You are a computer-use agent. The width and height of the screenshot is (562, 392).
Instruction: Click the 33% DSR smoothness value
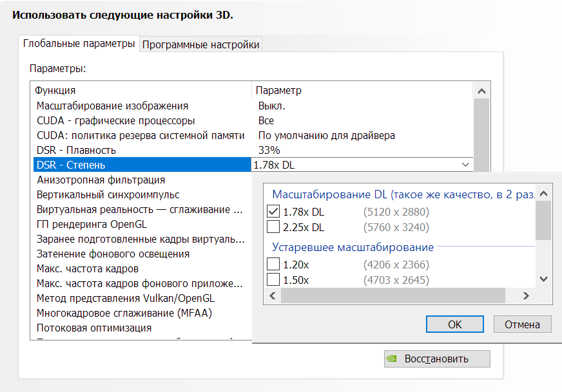pyautogui.click(x=269, y=150)
